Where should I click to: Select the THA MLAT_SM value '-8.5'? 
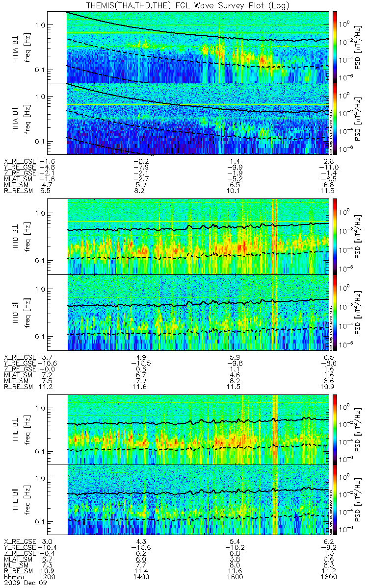pos(329,180)
